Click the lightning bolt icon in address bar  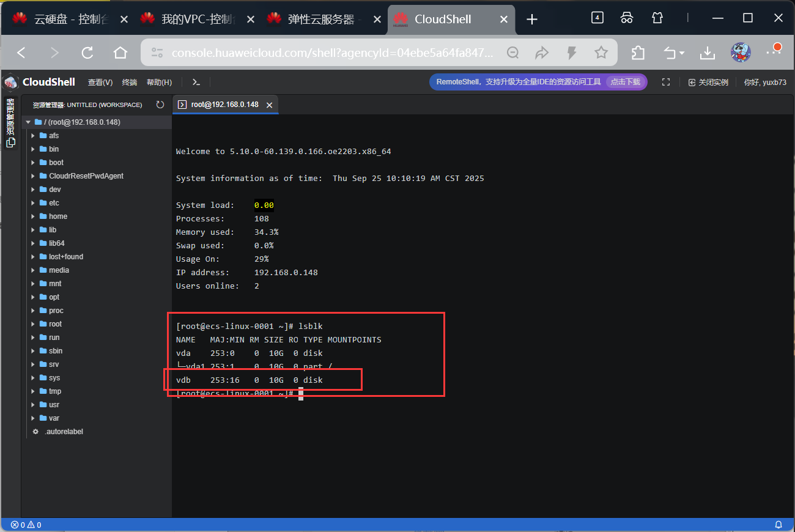[572, 53]
